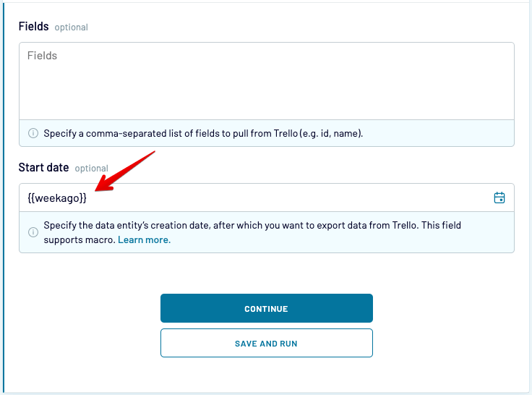Open the calendar date picker icon
Image resolution: width=532 pixels, height=395 pixels.
(499, 197)
